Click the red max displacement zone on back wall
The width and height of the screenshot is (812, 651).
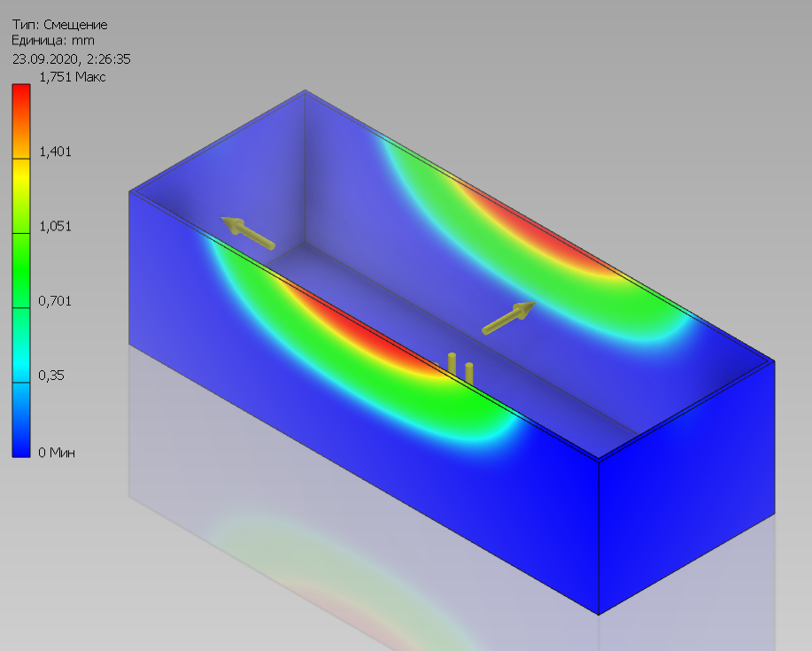click(538, 233)
